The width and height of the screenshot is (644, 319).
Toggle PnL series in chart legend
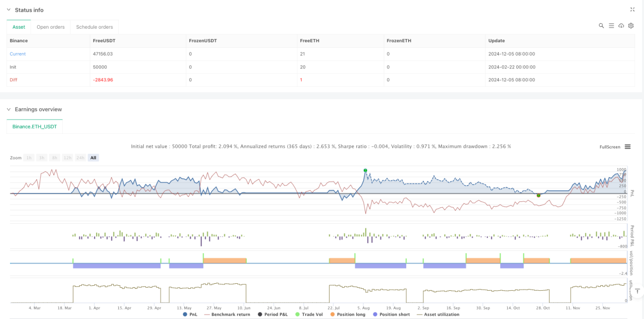[190, 314]
